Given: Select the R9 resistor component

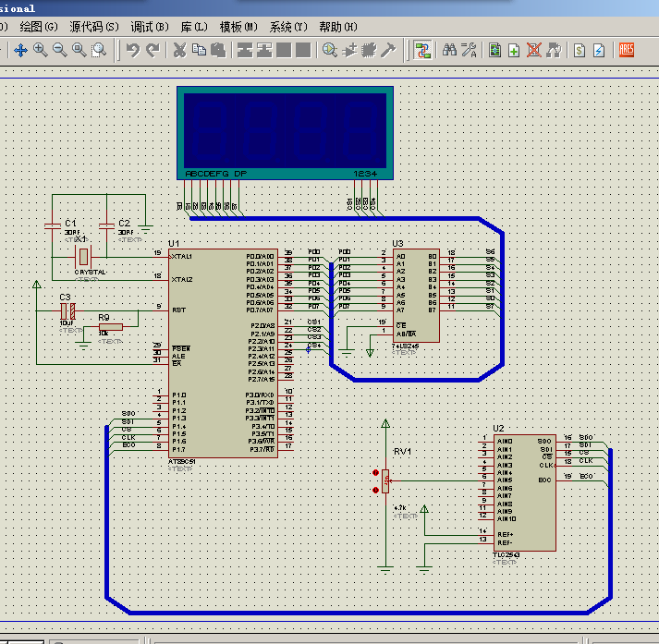Looking at the screenshot, I should pos(111,327).
